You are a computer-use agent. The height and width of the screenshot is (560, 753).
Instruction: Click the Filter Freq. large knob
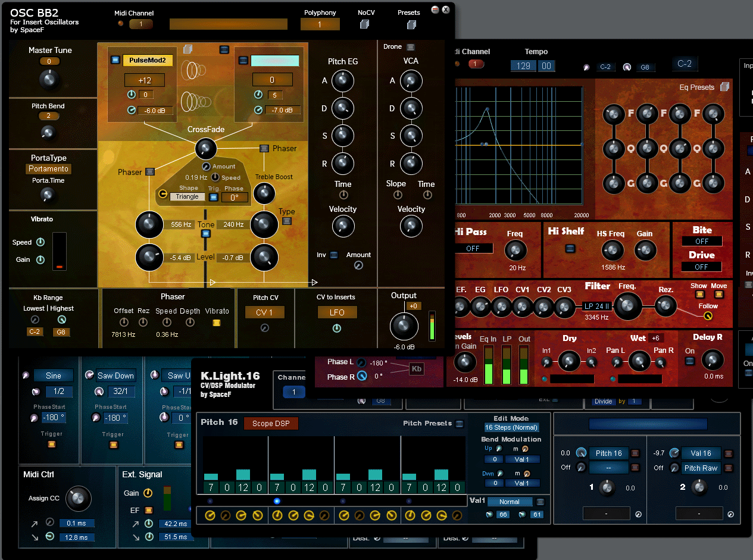[627, 306]
